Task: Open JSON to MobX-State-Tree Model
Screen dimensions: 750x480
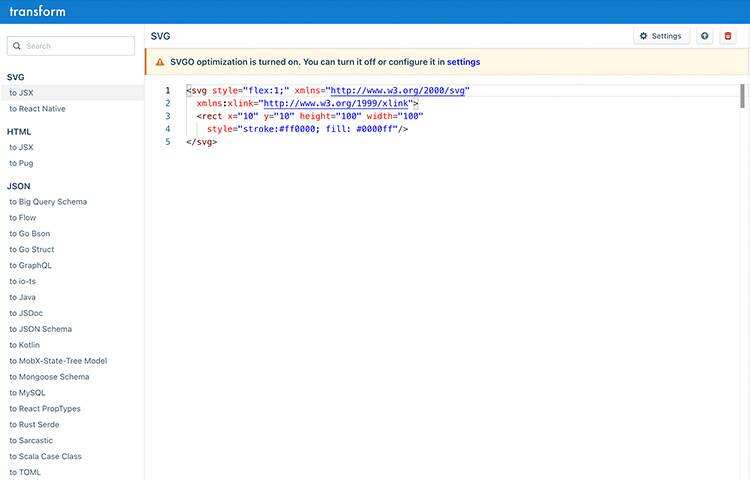Action: pyautogui.click(x=58, y=361)
